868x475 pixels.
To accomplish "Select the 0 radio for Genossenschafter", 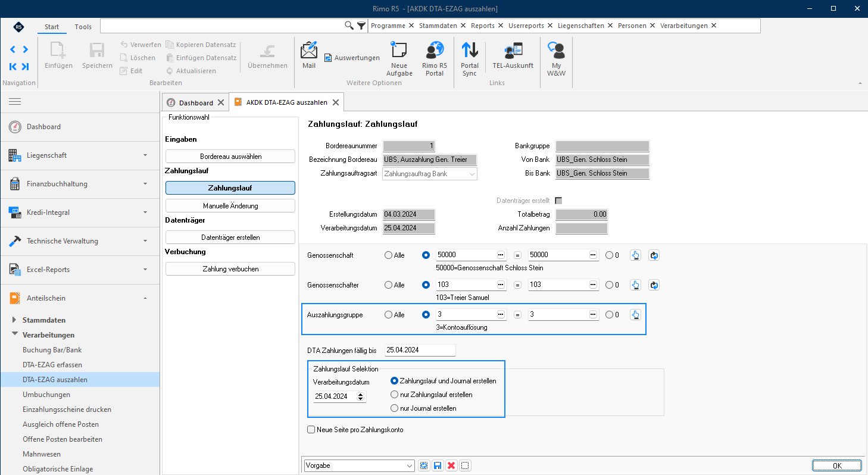I will tap(610, 285).
